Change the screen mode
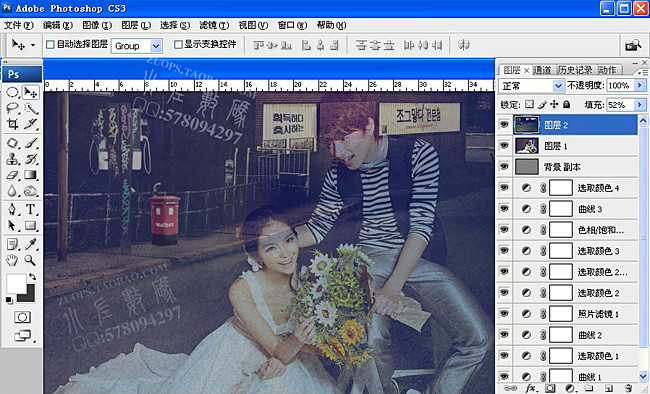650x394 pixels. pos(23,335)
